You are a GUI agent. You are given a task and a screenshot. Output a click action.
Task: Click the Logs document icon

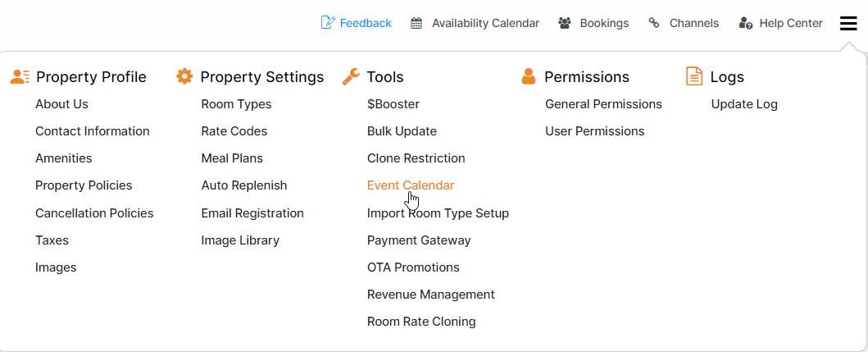[694, 76]
